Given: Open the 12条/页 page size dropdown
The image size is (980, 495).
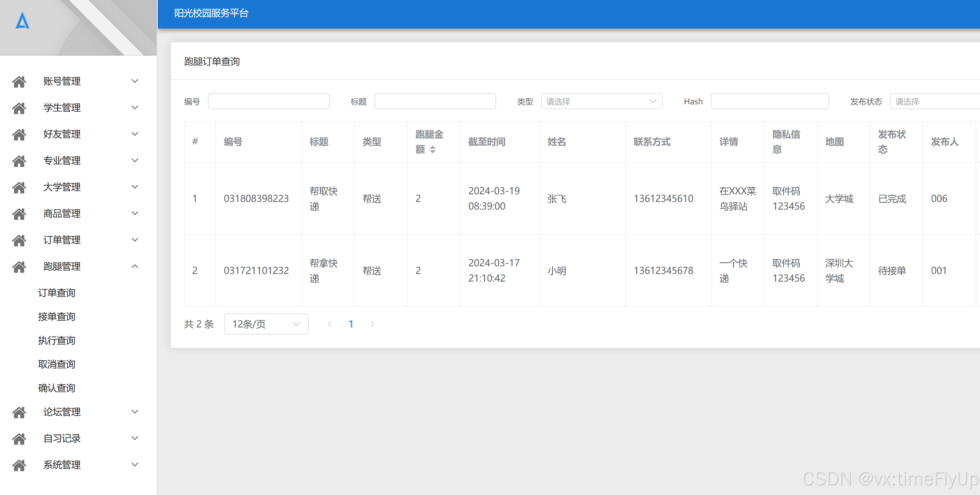Looking at the screenshot, I should [266, 324].
